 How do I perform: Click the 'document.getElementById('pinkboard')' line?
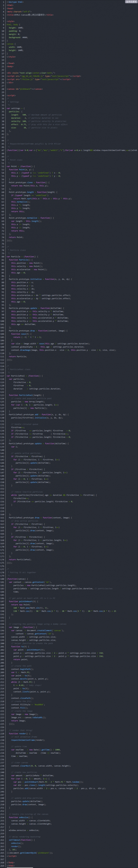coord(30,853)
